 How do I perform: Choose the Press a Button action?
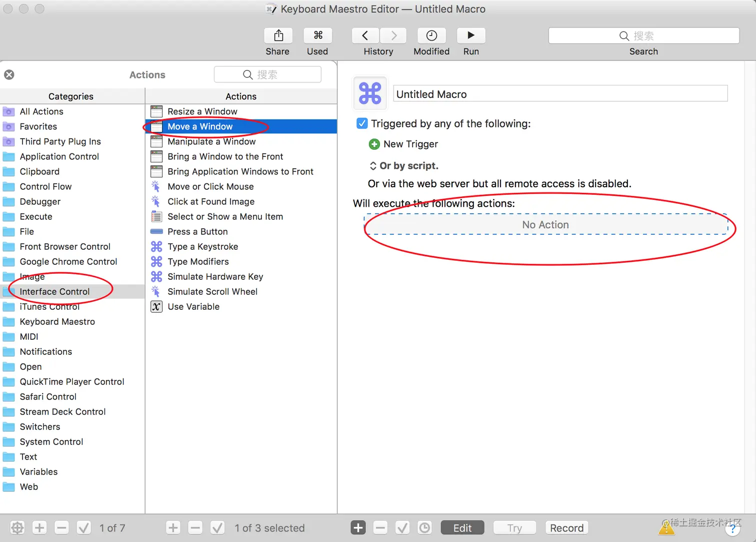click(x=241, y=231)
